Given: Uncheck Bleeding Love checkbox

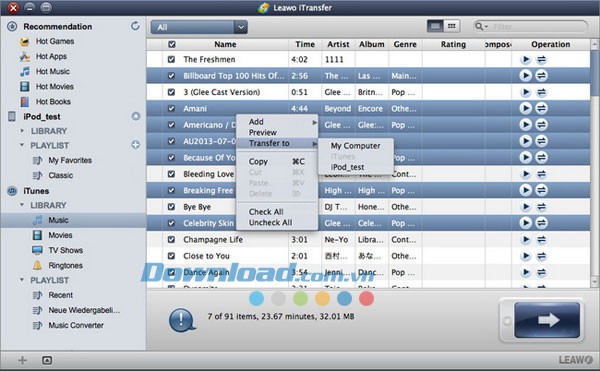Looking at the screenshot, I should [171, 174].
